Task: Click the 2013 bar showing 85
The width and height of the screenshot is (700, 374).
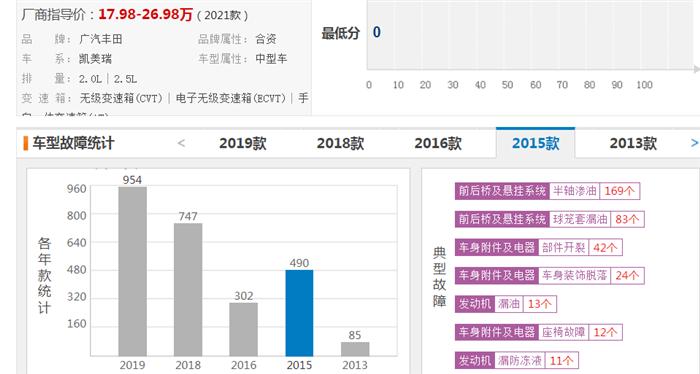Action: pyautogui.click(x=355, y=349)
